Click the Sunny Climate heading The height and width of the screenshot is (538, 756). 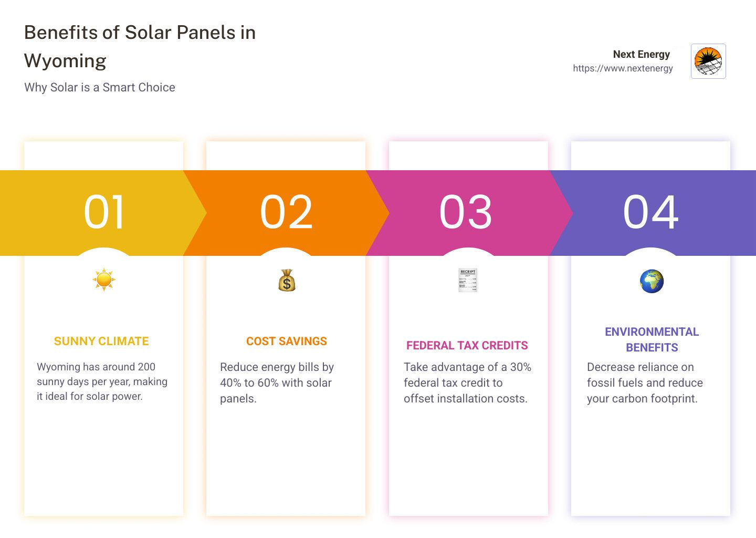point(101,341)
